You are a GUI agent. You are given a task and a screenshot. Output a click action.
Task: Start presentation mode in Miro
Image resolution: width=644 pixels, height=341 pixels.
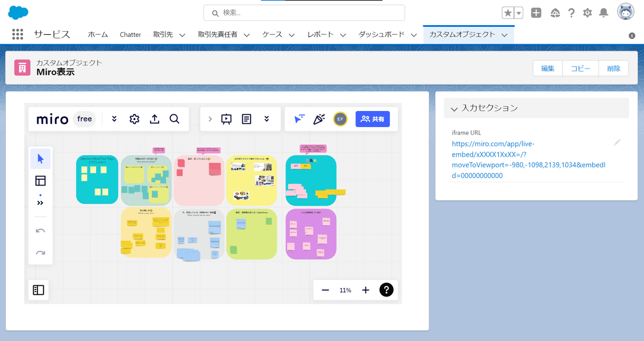coord(226,119)
